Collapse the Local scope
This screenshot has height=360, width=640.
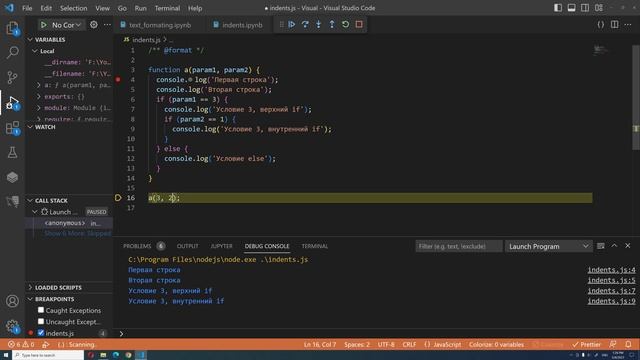click(x=35, y=51)
